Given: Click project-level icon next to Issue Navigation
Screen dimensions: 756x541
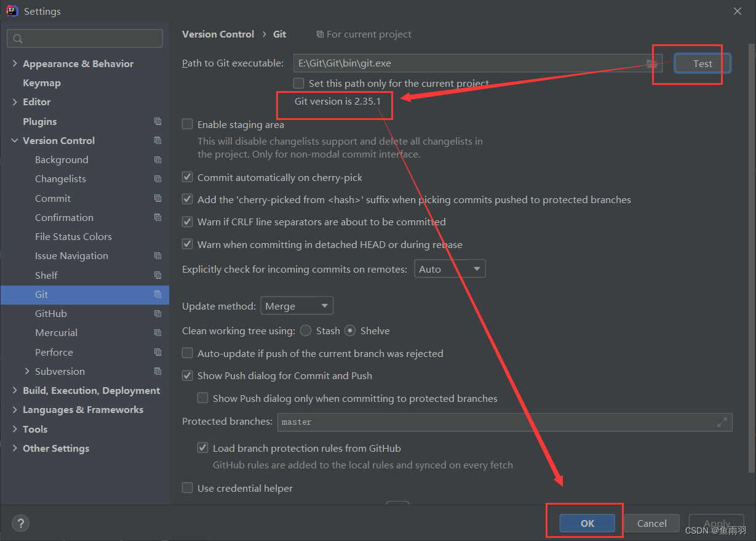Looking at the screenshot, I should [x=158, y=256].
